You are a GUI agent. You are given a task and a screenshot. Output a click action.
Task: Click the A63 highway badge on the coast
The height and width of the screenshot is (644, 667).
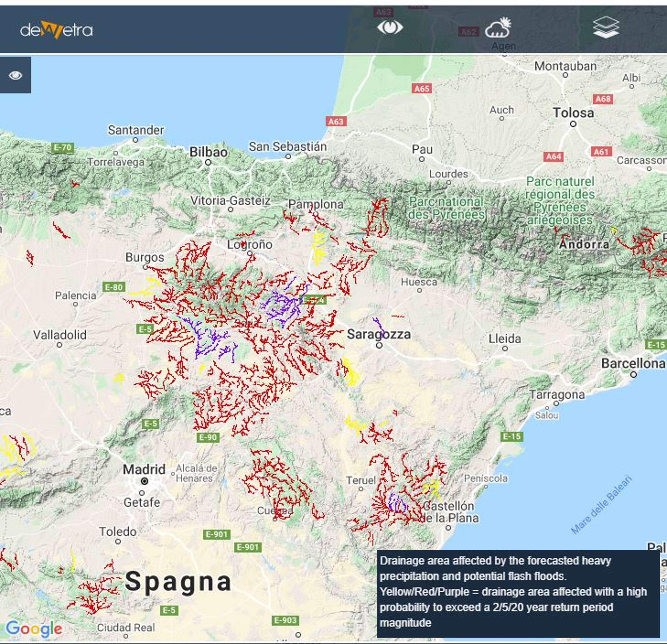point(336,121)
